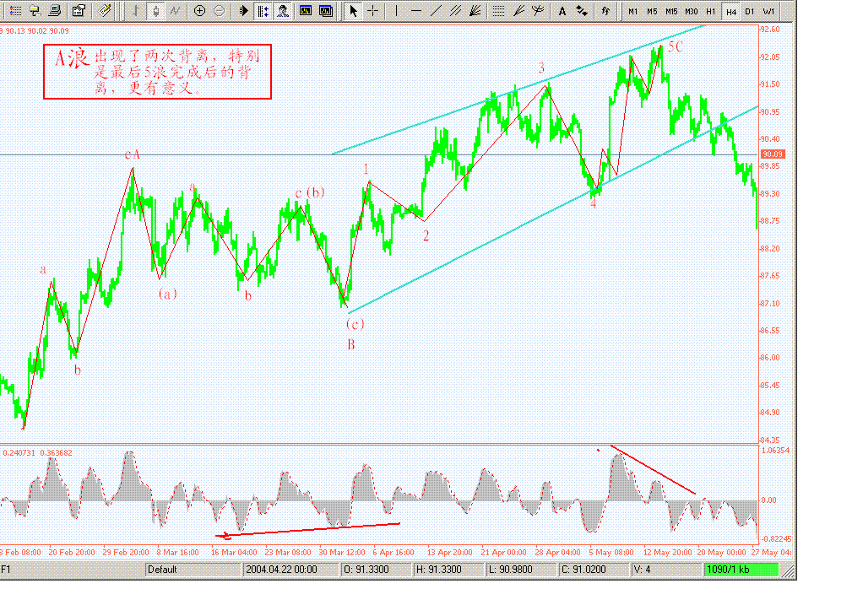Select the Gann fan tool
863x616 pixels.
[475, 10]
